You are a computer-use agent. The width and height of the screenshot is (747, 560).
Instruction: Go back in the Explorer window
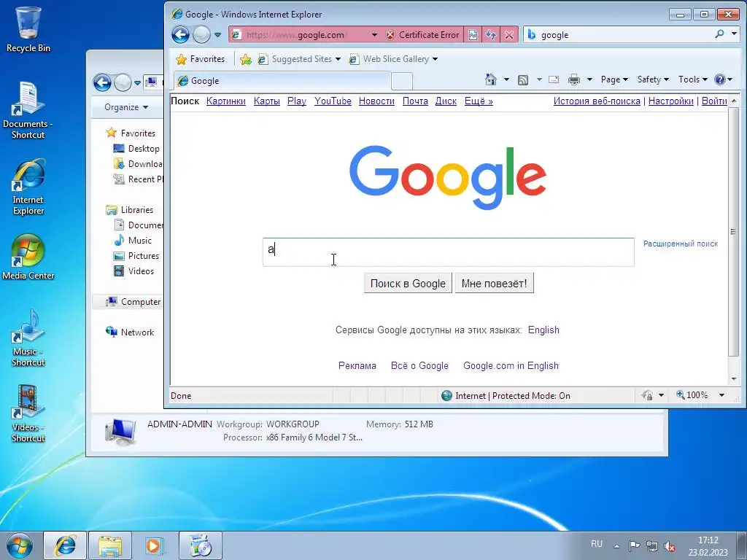[102, 82]
